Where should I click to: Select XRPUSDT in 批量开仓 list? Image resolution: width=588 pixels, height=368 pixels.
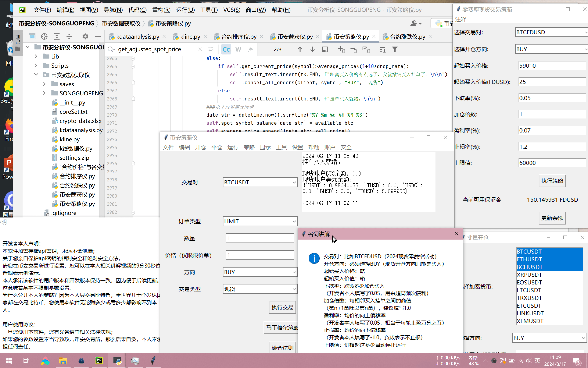click(550, 275)
